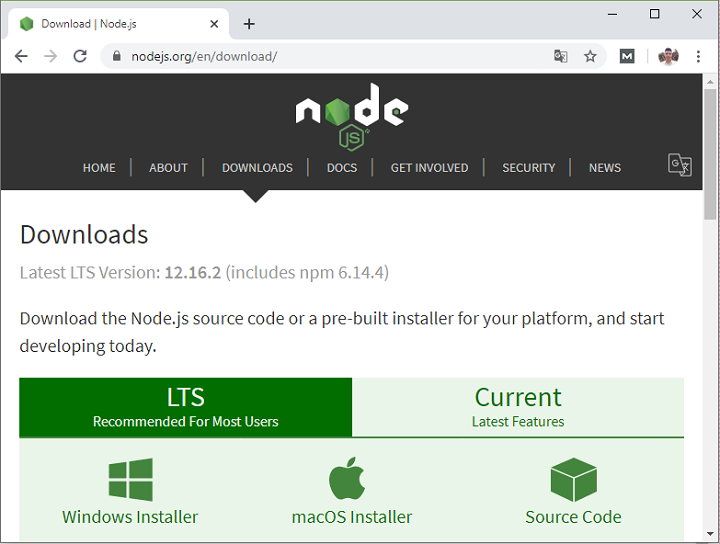Click the Windows Installer link
720x544 pixels.
[130, 517]
